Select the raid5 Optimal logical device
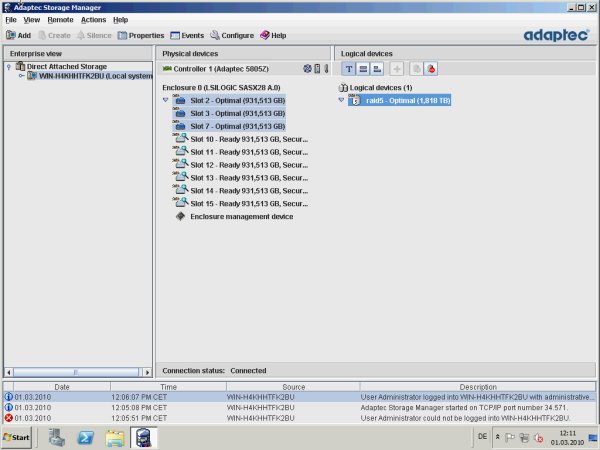Viewport: 600px width, 450px height. [x=399, y=100]
